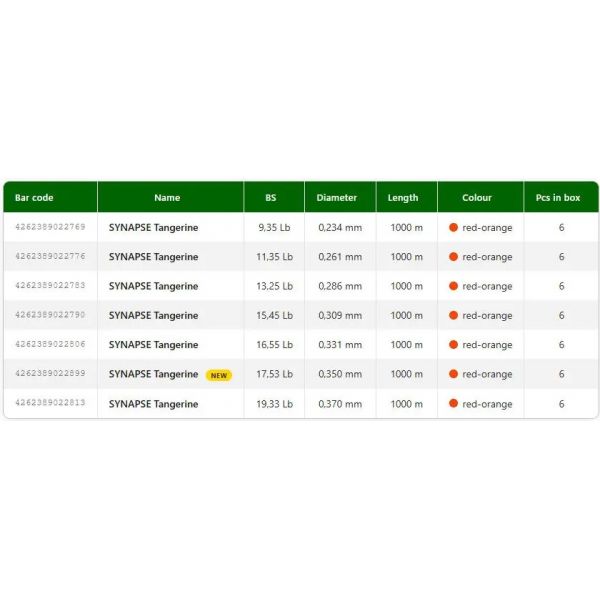Click the 16,55 Lb breaking strain value

click(x=274, y=345)
